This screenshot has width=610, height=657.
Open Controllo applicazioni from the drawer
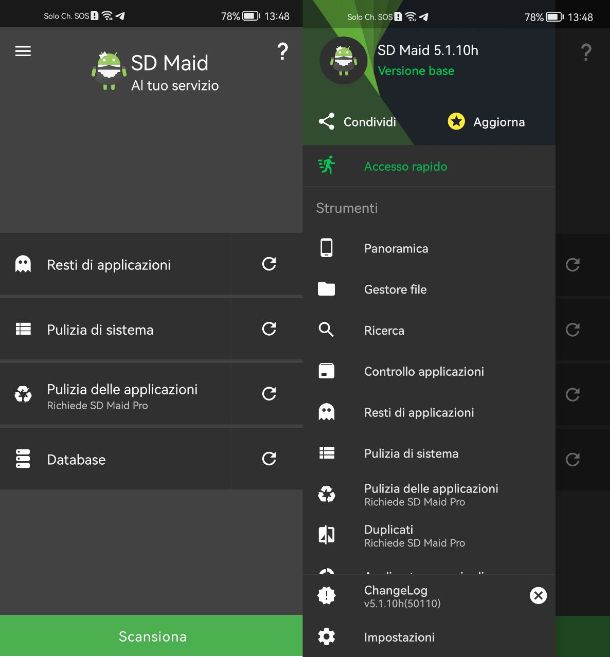click(x=429, y=371)
